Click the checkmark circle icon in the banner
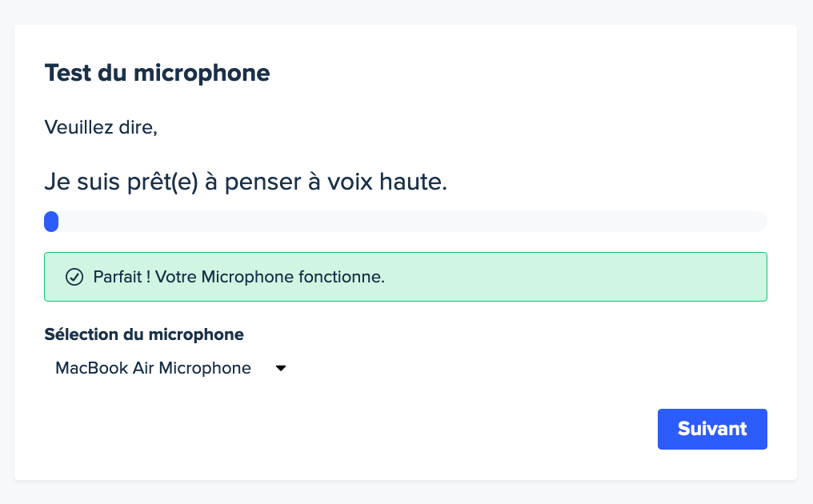The width and height of the screenshot is (813, 504). tap(74, 277)
